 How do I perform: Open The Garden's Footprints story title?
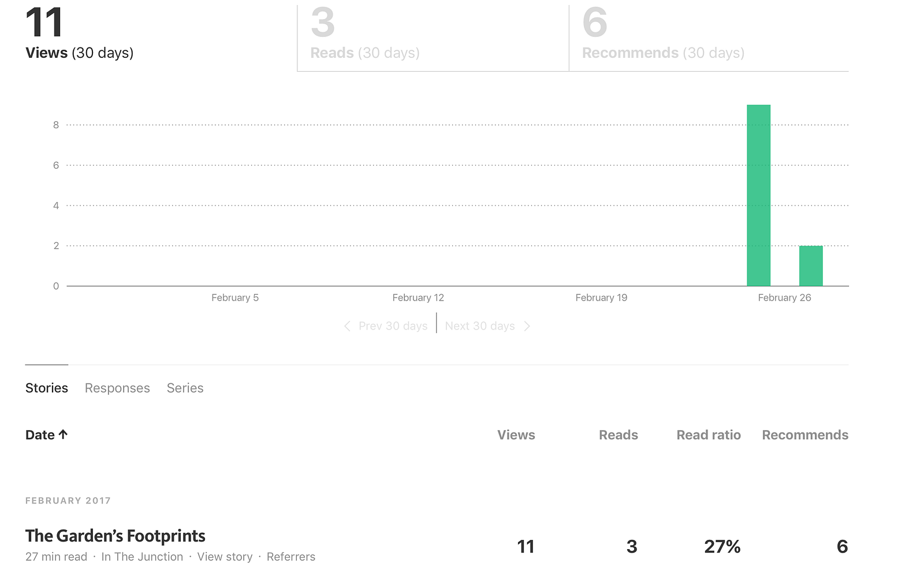click(x=115, y=536)
